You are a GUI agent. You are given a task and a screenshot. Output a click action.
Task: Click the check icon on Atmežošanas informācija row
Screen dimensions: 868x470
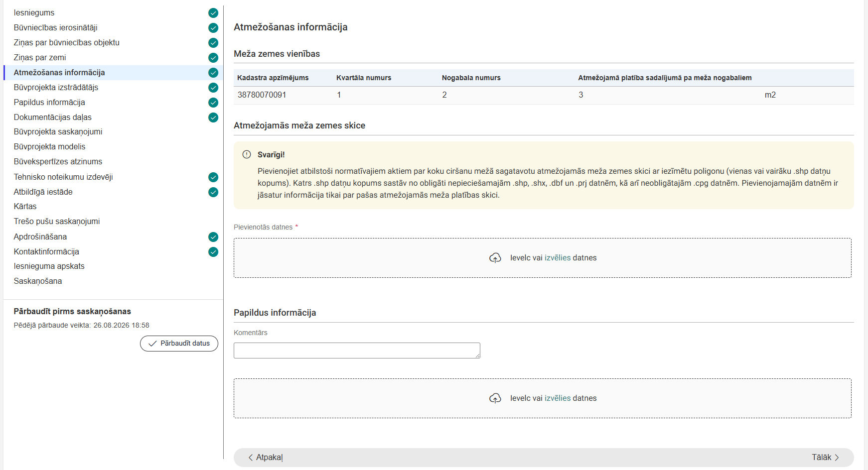(x=213, y=73)
